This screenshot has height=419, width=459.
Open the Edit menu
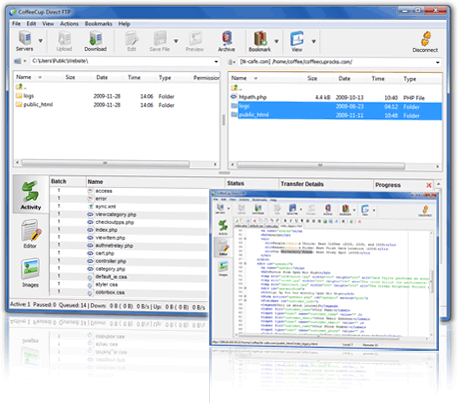(x=31, y=24)
